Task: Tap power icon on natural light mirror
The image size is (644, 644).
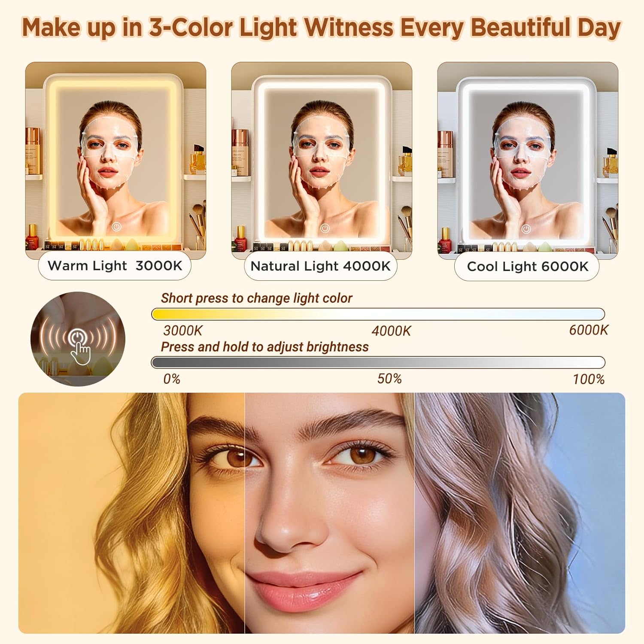Action: (325, 228)
